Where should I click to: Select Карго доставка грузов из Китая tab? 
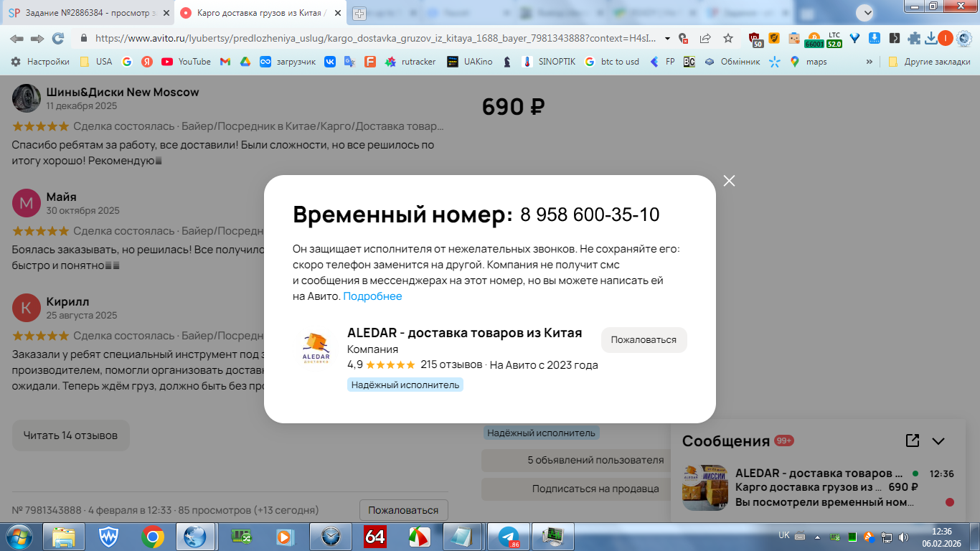click(x=260, y=13)
